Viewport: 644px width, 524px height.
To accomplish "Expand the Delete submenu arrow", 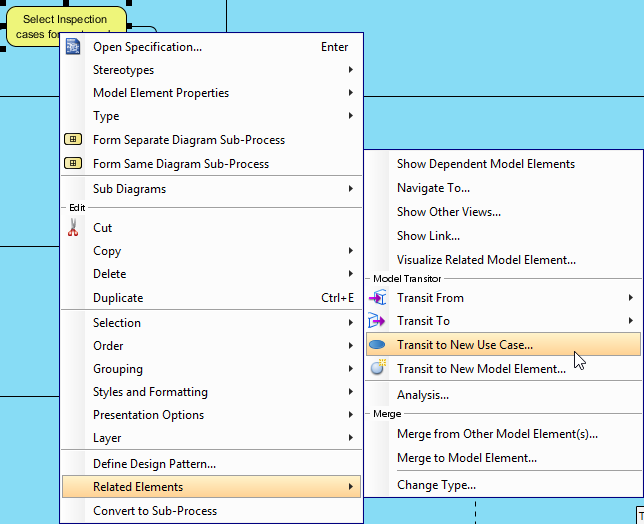I will (351, 273).
